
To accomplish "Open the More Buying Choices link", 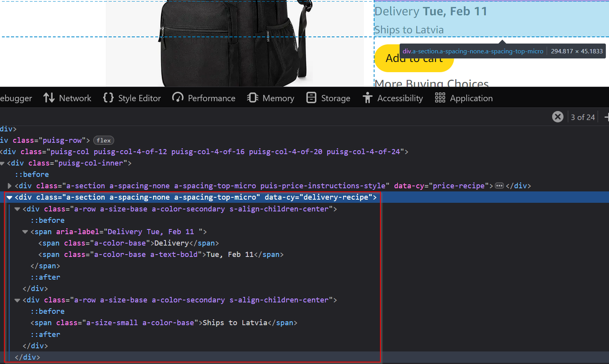I will (x=431, y=83).
